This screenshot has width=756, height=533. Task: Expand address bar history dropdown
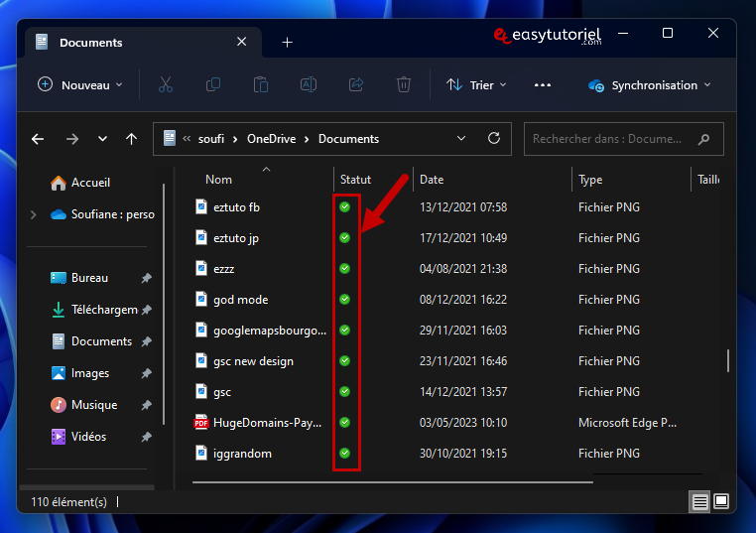[461, 138]
